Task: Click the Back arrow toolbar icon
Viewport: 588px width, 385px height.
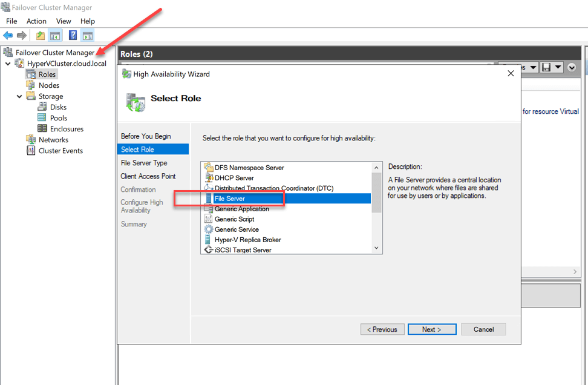Action: 8,36
